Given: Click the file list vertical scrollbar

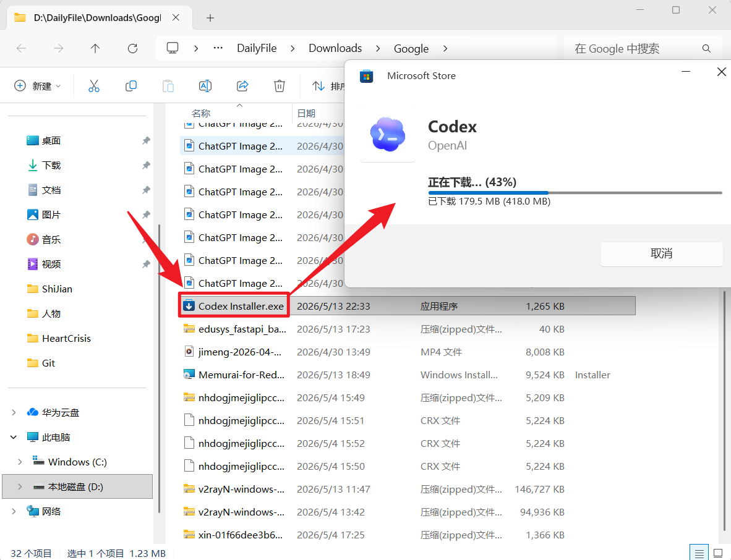Looking at the screenshot, I should coord(724,410).
